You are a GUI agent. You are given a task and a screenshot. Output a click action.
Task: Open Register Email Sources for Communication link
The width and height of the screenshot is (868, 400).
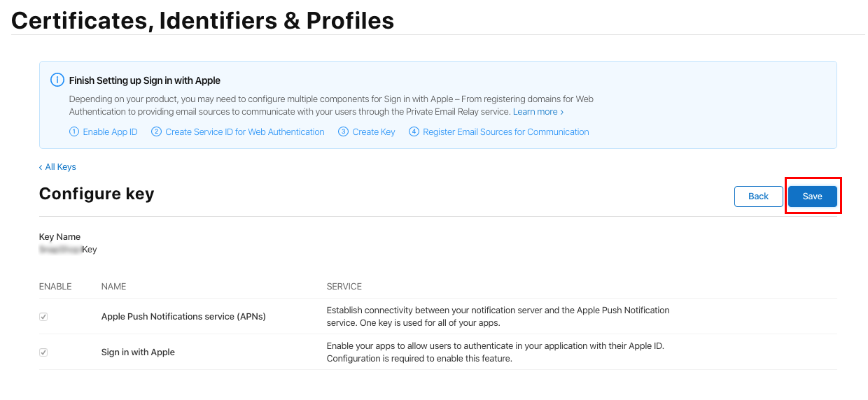(506, 131)
